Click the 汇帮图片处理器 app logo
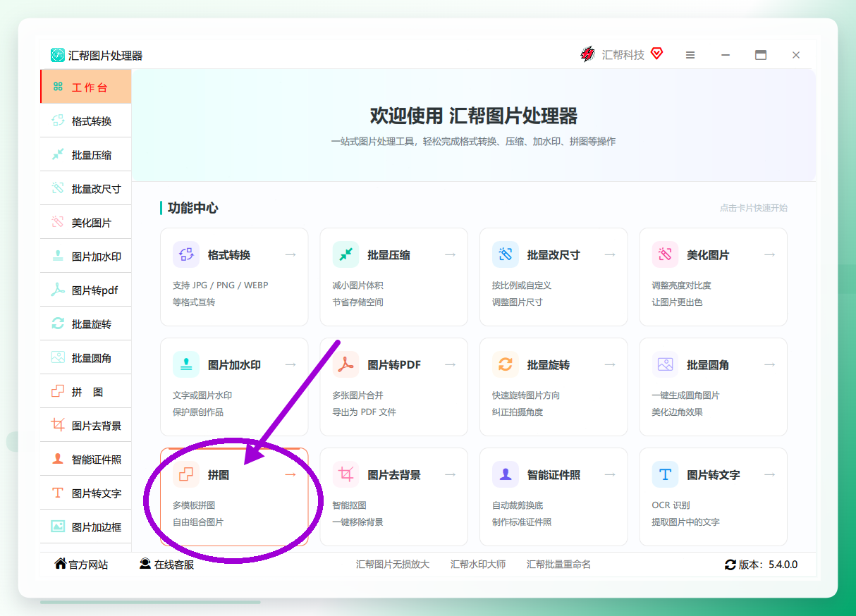Screen dimensions: 856x616 point(58,55)
